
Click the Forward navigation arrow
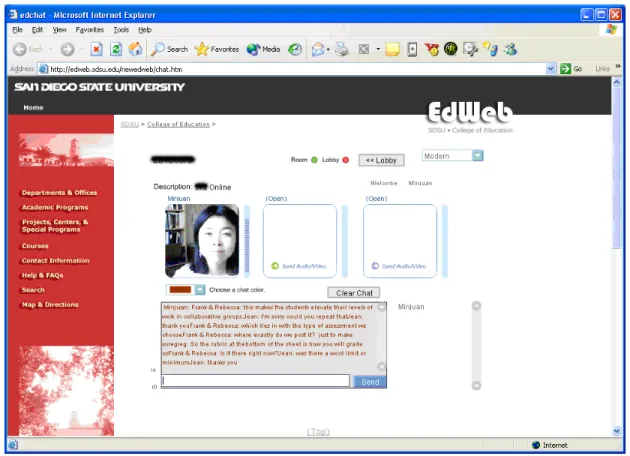pos(67,49)
